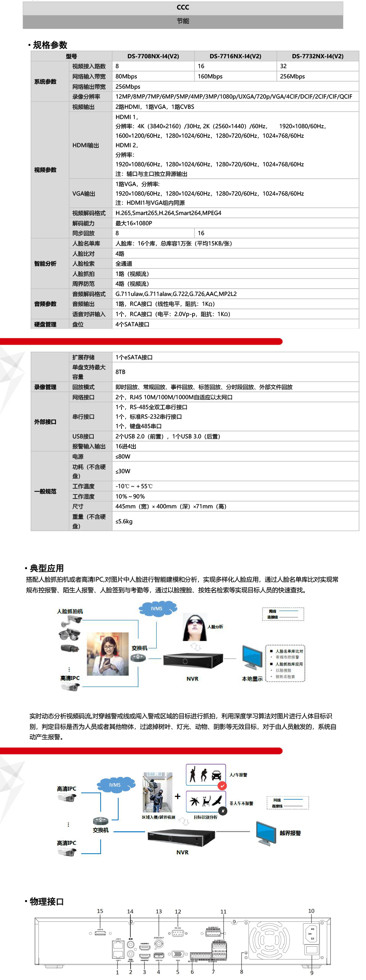Click the 物理接口 section heading
This screenshot has height=980, width=366.
(47, 902)
